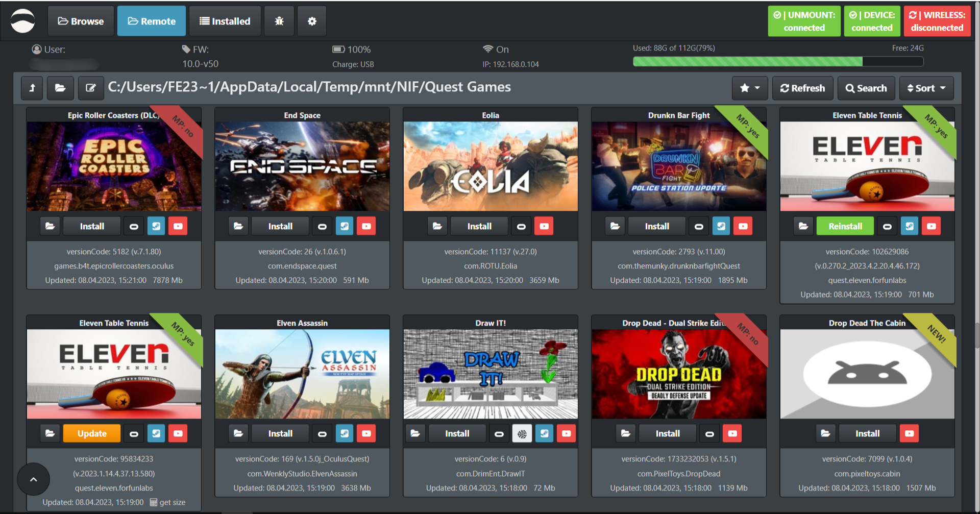This screenshot has height=514, width=980.
Task: Click the UNMOUNT connected status button
Action: pyautogui.click(x=804, y=21)
